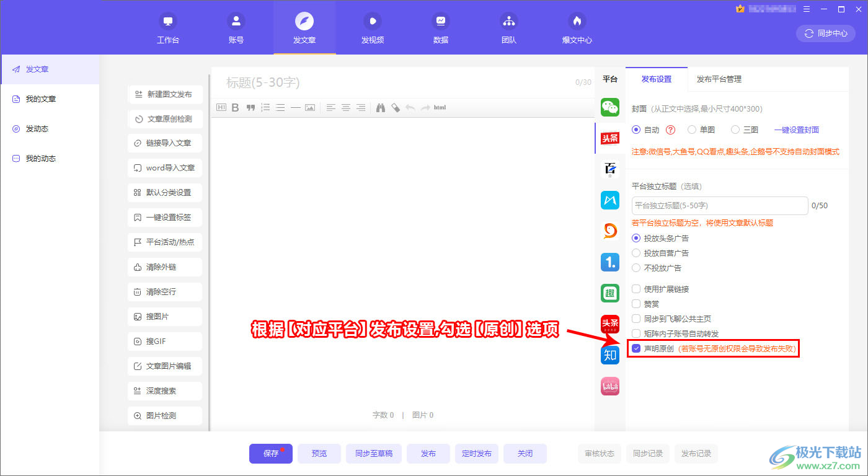Switch to 发布设置 tab
The height and width of the screenshot is (476, 868).
coord(657,79)
